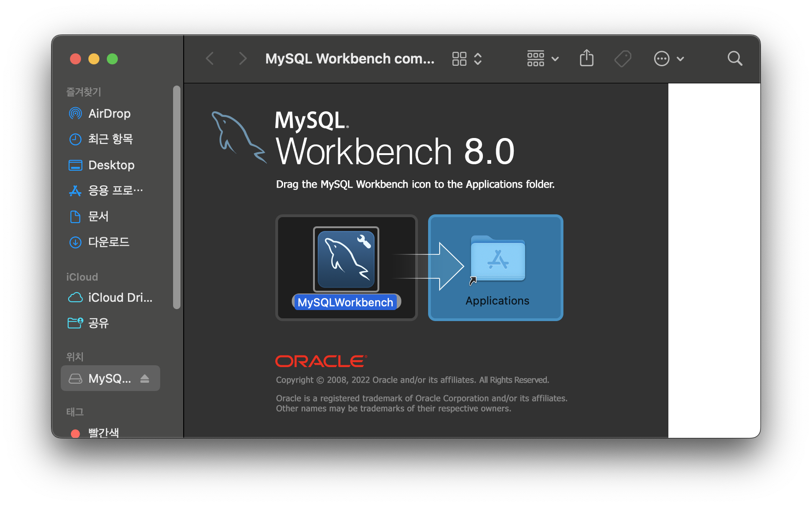Click the drive icon beside MySQL volume
The image size is (812, 506).
pos(75,379)
